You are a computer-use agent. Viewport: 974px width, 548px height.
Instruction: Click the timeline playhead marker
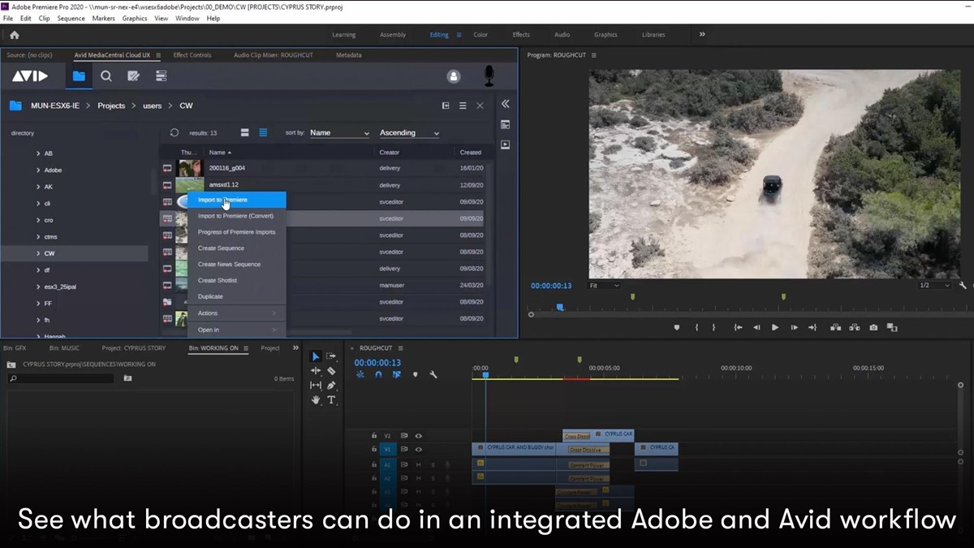(485, 375)
